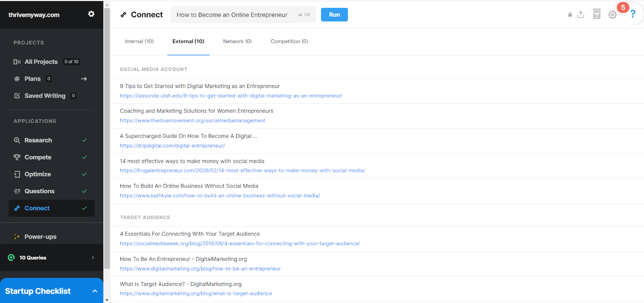Expand the Startup Checklist panel
644x303 pixels.
[95, 291]
